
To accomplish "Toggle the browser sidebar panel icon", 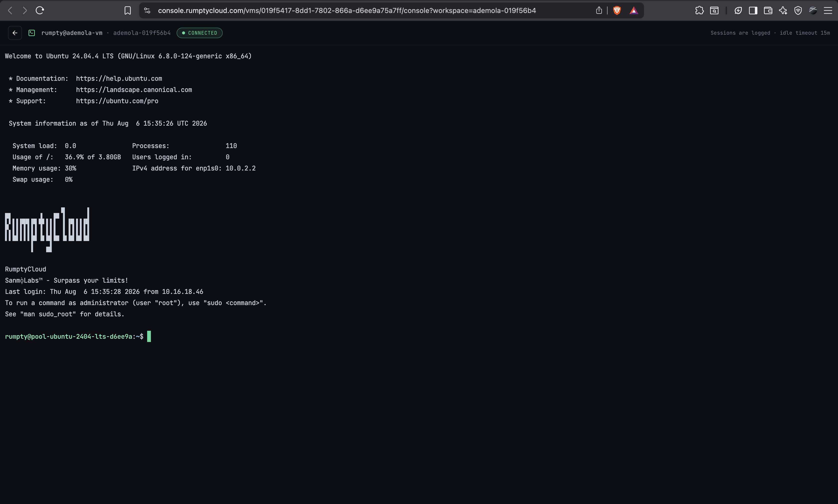I will 753,10.
